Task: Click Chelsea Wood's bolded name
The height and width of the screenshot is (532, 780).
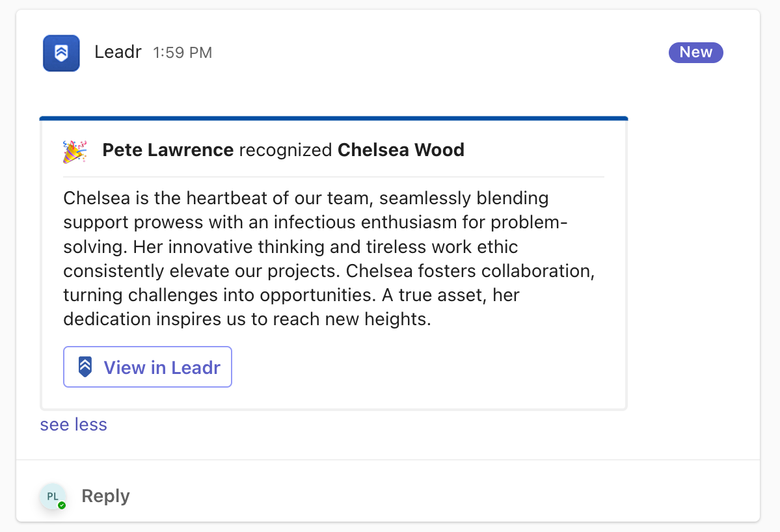Action: 401,150
